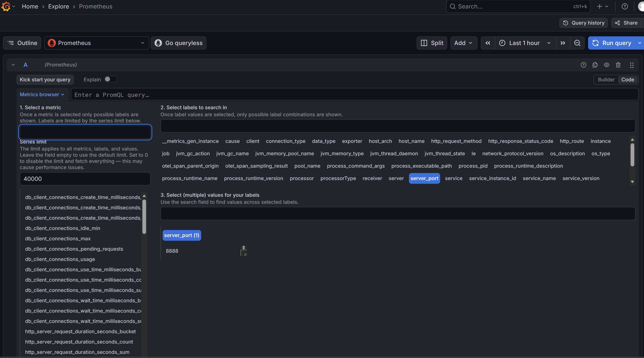
Task: Shift time range forwards with double arrow
Action: (x=563, y=43)
